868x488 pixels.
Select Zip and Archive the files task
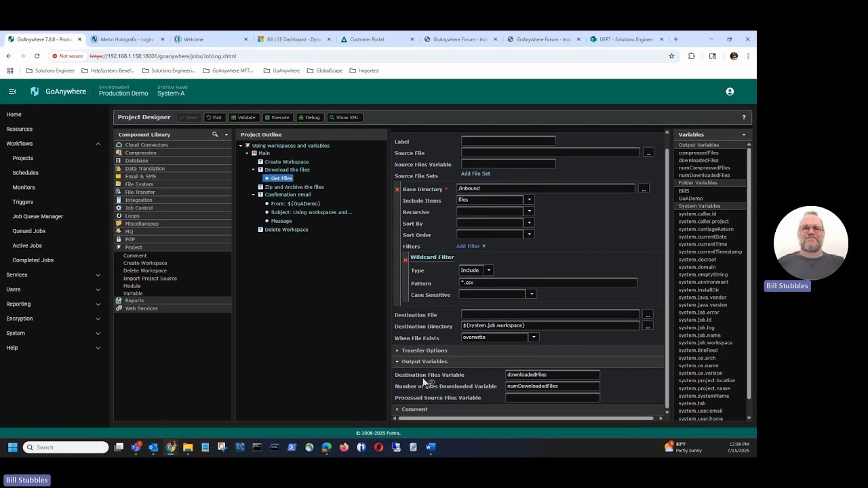[294, 187]
